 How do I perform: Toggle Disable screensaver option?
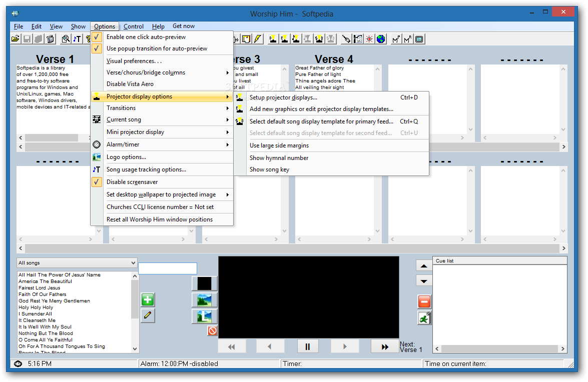162,182
